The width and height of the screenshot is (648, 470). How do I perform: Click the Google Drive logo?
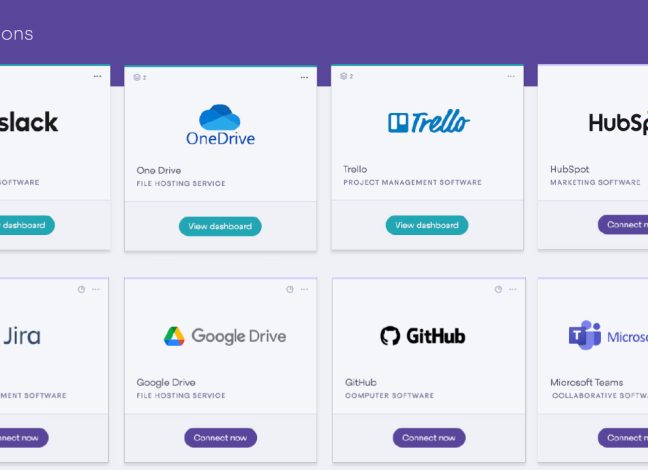(x=225, y=336)
